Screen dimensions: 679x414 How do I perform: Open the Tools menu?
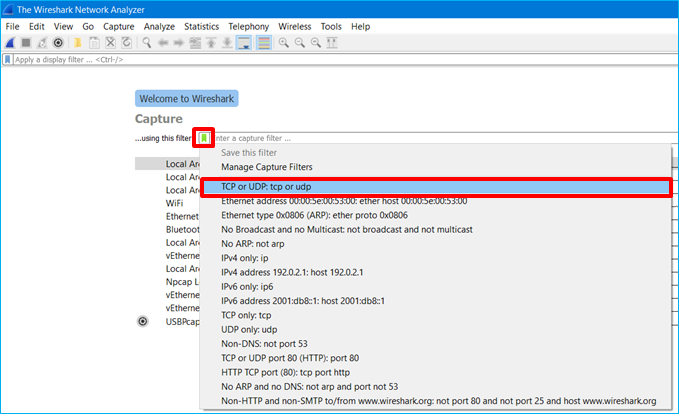(331, 26)
